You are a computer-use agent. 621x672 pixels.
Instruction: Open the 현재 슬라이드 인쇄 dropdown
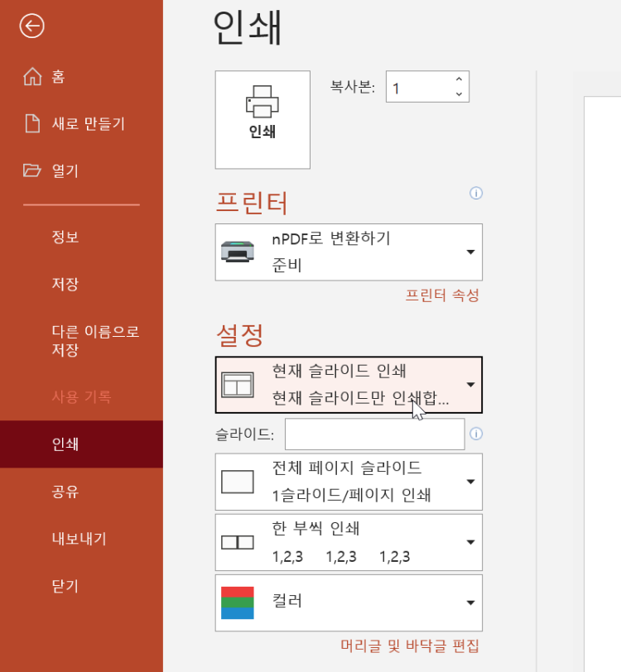[x=349, y=385]
